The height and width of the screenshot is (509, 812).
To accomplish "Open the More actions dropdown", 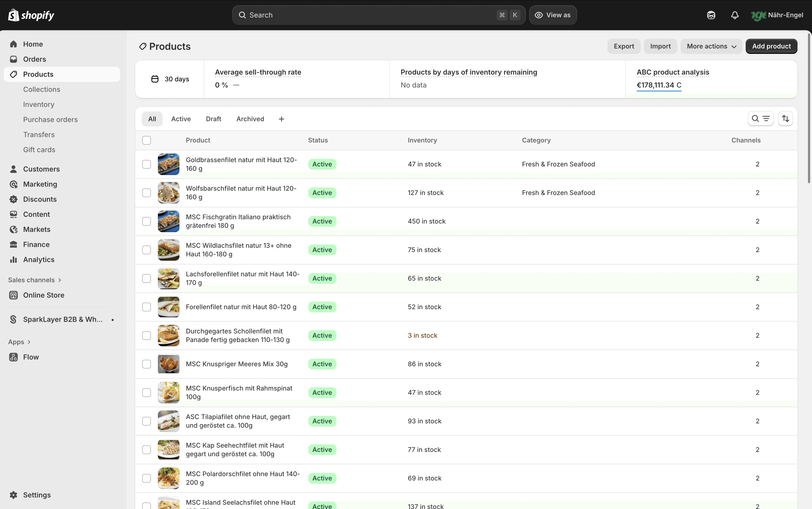I will [711, 46].
